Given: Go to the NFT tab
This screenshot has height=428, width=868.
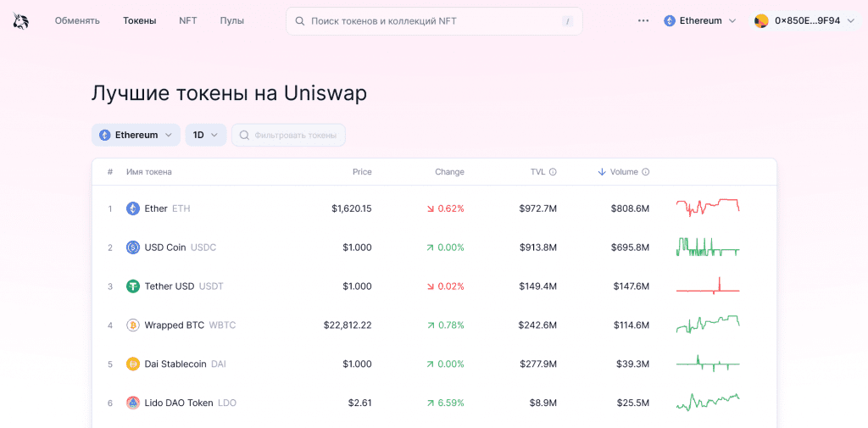Looking at the screenshot, I should [188, 21].
